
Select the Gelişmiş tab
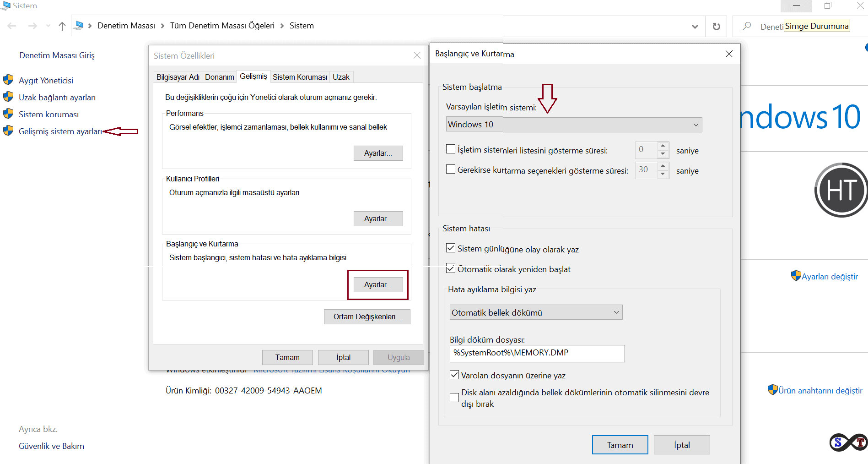[x=253, y=76]
